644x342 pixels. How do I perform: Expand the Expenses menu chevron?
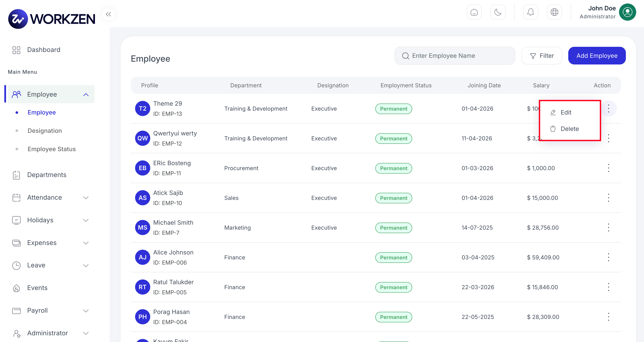86,243
